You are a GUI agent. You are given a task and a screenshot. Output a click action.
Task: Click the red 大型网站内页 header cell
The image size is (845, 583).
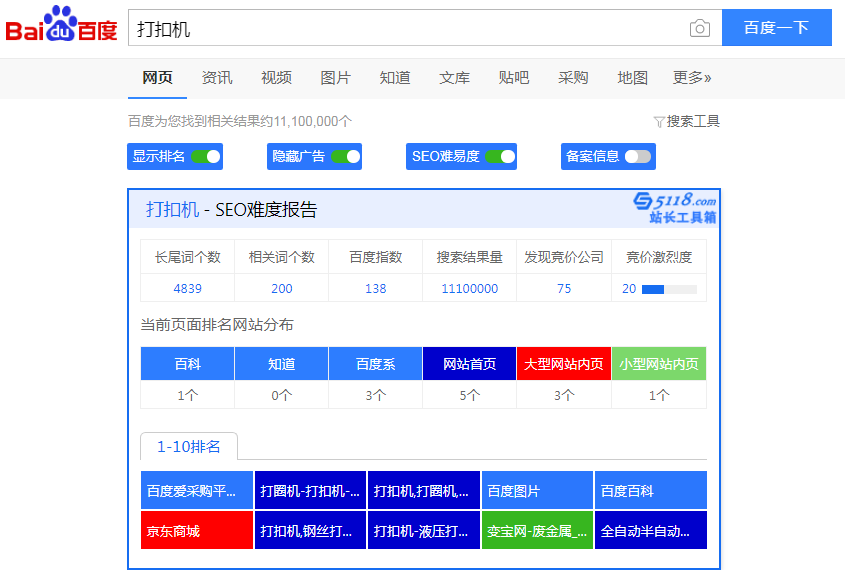pyautogui.click(x=564, y=364)
